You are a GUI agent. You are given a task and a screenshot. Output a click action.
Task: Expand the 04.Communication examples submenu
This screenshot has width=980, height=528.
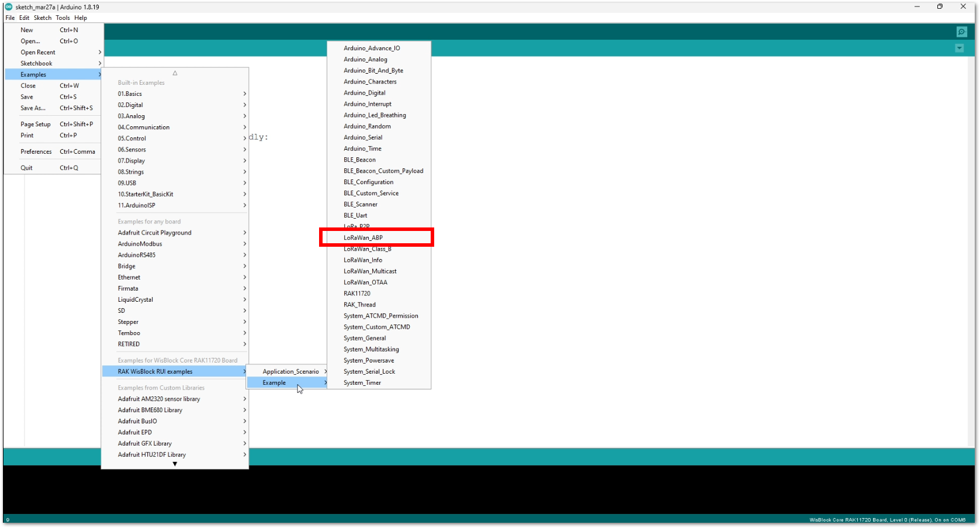(175, 127)
